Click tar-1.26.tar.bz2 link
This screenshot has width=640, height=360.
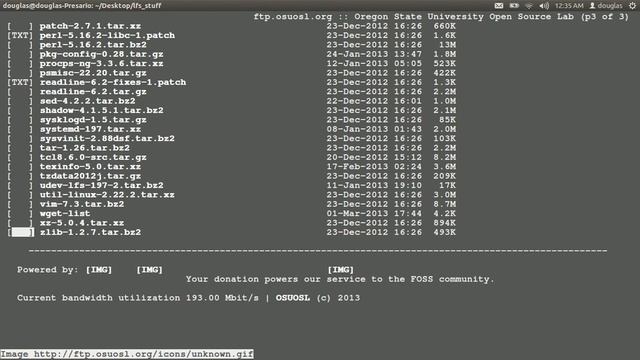tap(84, 148)
